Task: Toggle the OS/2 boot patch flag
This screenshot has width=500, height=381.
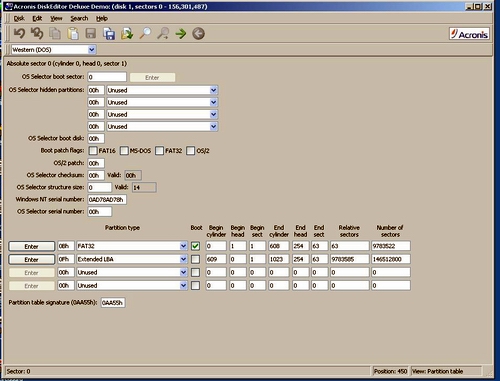Action: (190, 151)
